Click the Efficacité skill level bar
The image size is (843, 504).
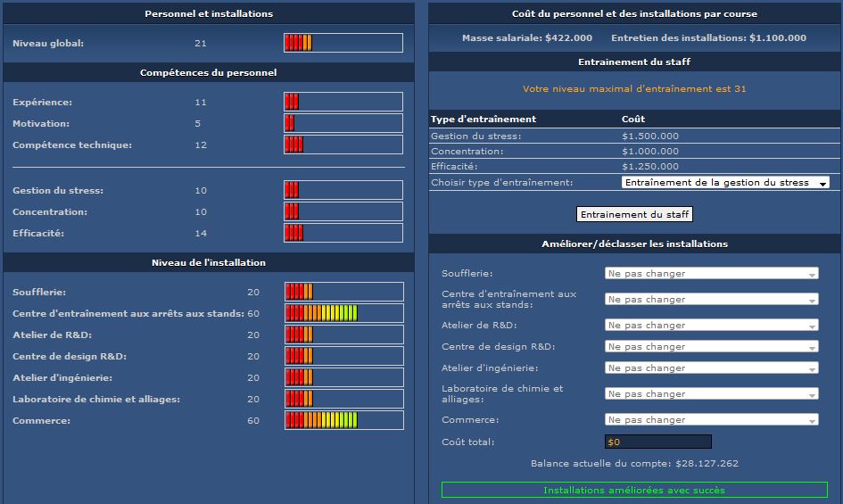click(x=343, y=233)
